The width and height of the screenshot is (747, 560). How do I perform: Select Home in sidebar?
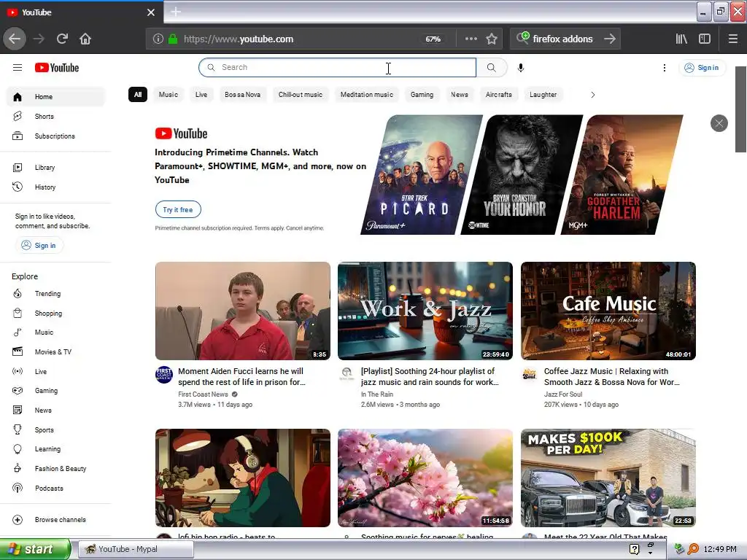click(55, 97)
